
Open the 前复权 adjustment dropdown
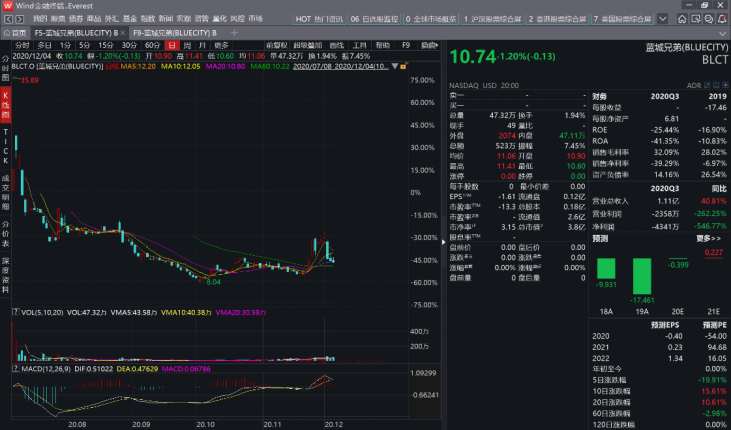pyautogui.click(x=276, y=45)
